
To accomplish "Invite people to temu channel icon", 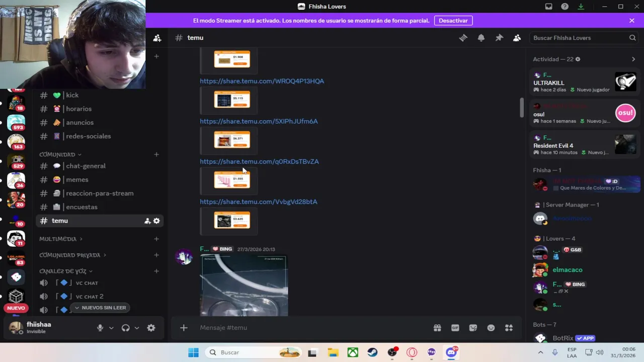I will click(147, 221).
